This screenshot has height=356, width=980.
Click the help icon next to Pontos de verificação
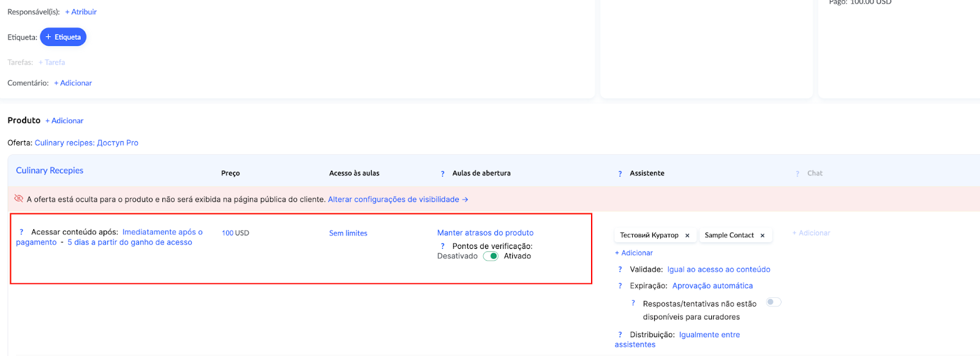pyautogui.click(x=443, y=247)
